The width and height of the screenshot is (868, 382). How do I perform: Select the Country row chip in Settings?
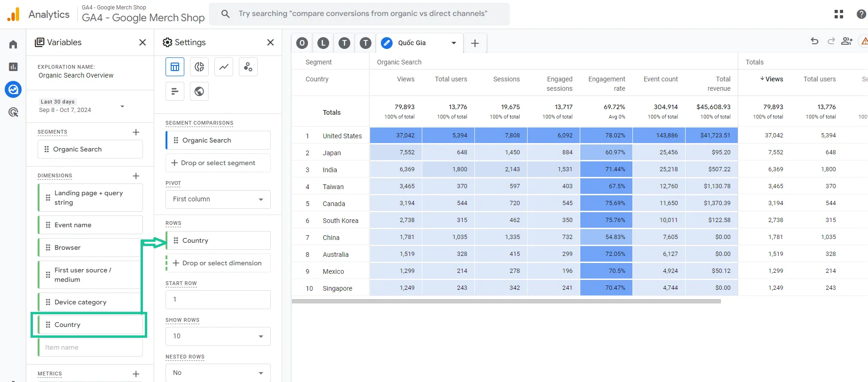(x=218, y=240)
